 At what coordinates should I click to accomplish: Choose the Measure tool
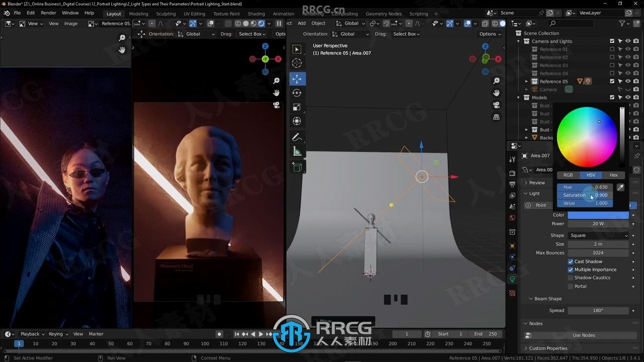click(x=297, y=151)
